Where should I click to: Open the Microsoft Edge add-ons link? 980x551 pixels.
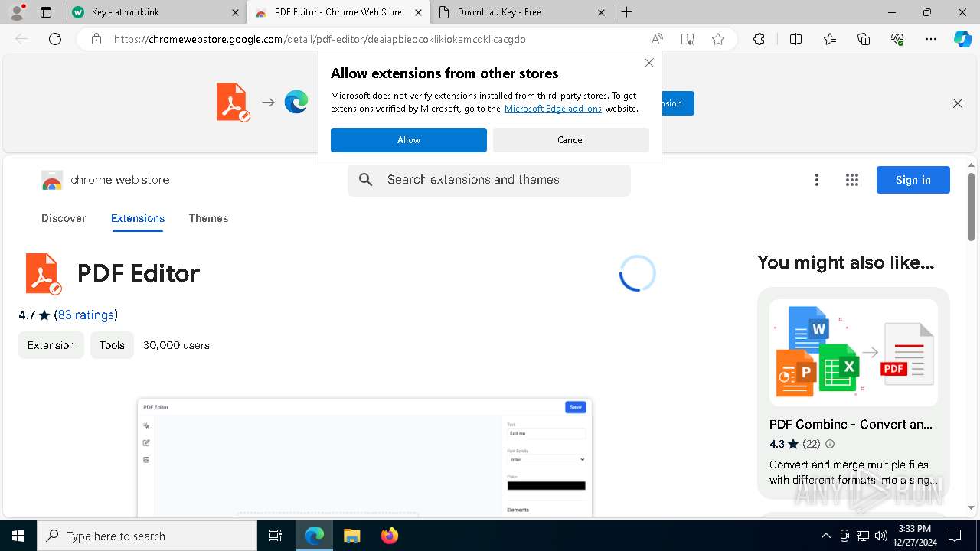553,109
